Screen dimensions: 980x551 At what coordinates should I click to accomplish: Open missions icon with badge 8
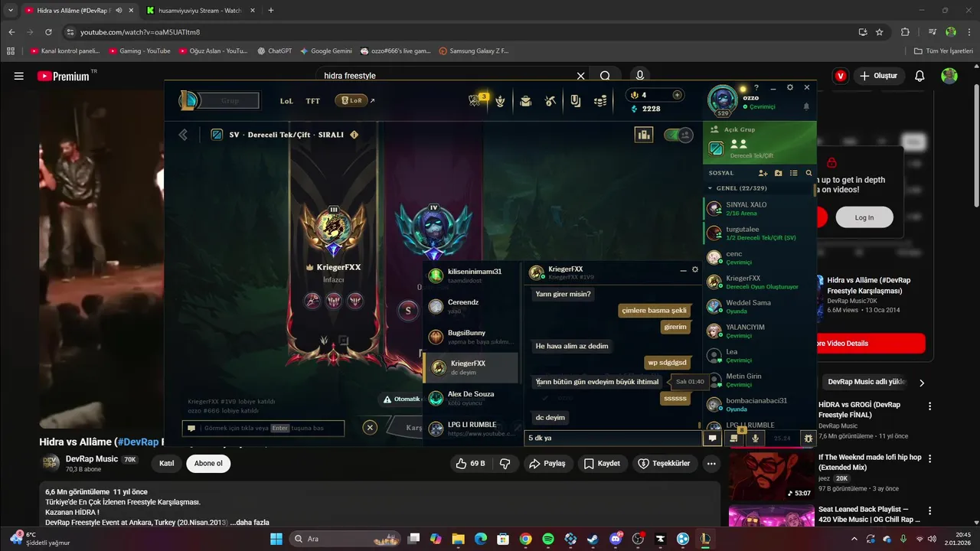(735, 438)
